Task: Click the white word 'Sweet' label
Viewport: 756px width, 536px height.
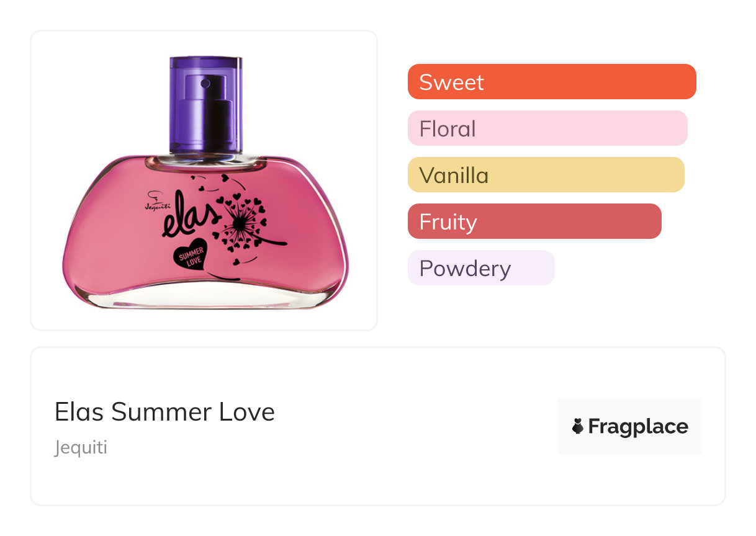Action: click(x=451, y=82)
